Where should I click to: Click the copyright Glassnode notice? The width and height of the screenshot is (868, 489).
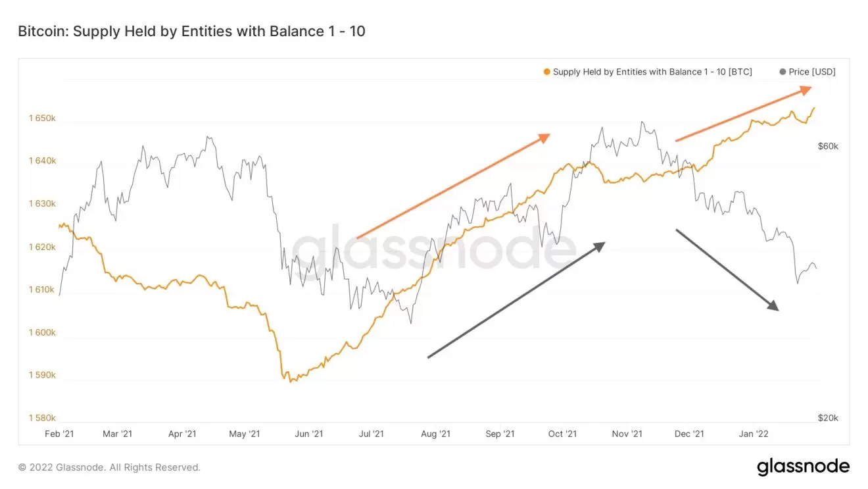[x=109, y=467]
